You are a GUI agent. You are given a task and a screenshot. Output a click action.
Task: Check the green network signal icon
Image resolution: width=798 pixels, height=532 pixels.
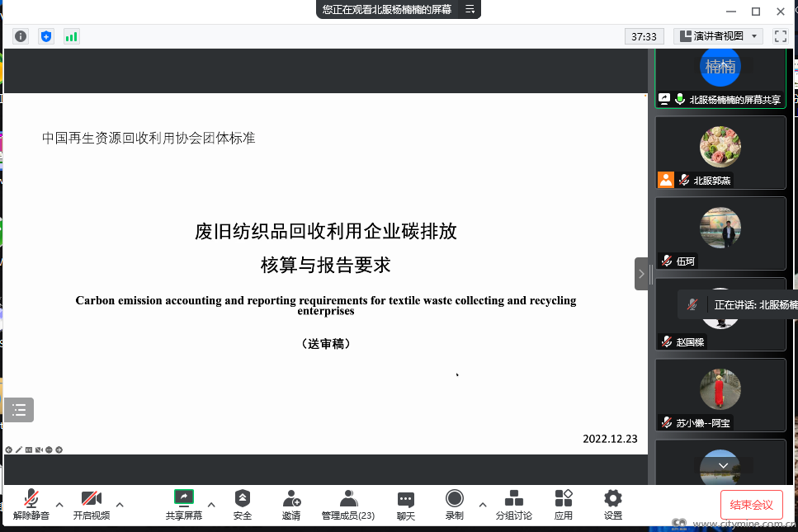click(72, 36)
